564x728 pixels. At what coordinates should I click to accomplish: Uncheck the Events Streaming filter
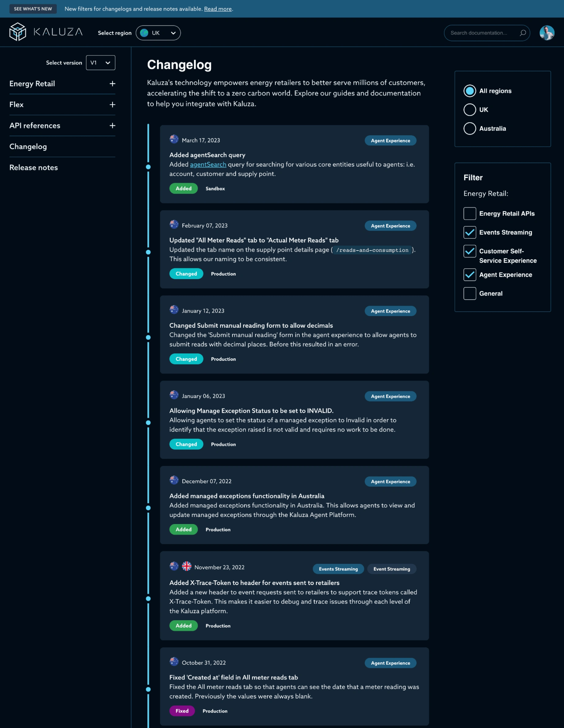tap(469, 232)
